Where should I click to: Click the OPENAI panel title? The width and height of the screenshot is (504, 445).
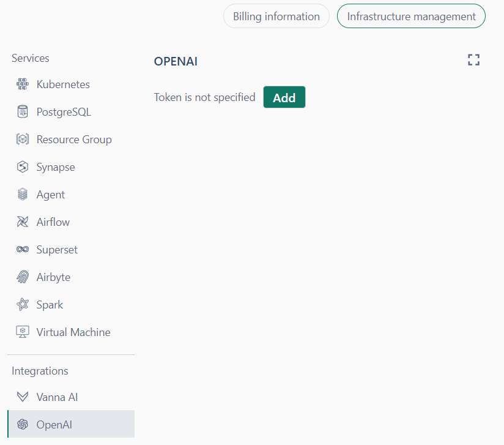pyautogui.click(x=176, y=61)
